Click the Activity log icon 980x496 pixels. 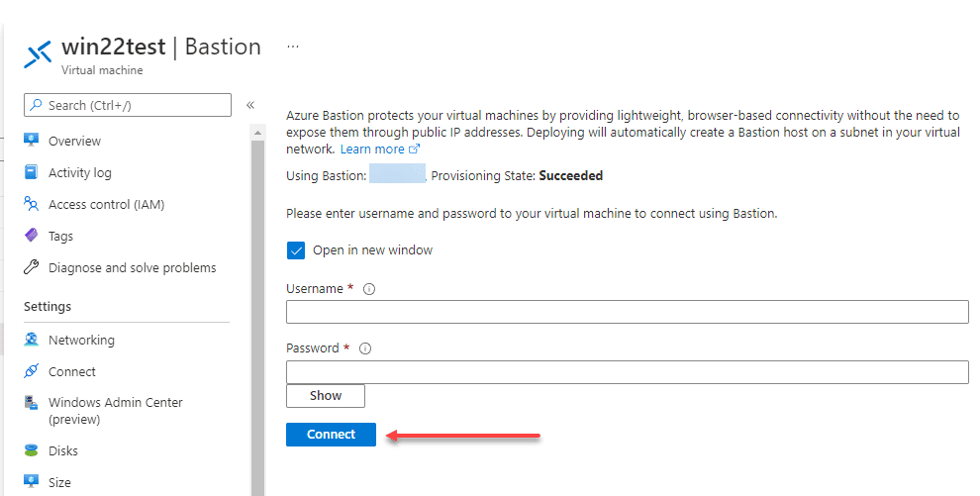coord(31,172)
